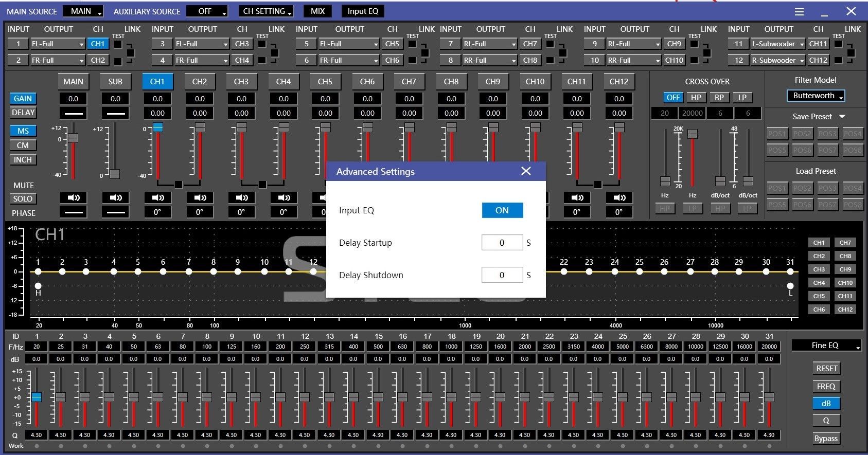
Task: Click the EQ band 1 gain slider handle
Action: 37,397
